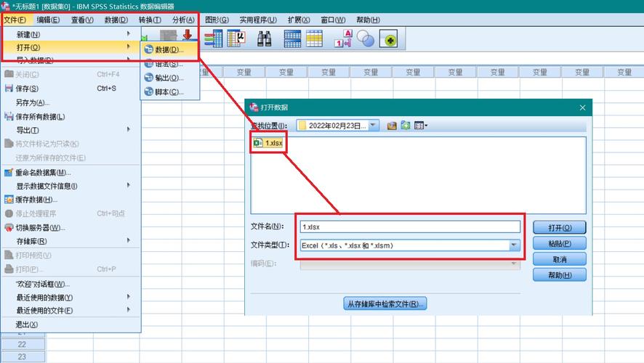Click the SPSS app icon in title bar

[5, 6]
